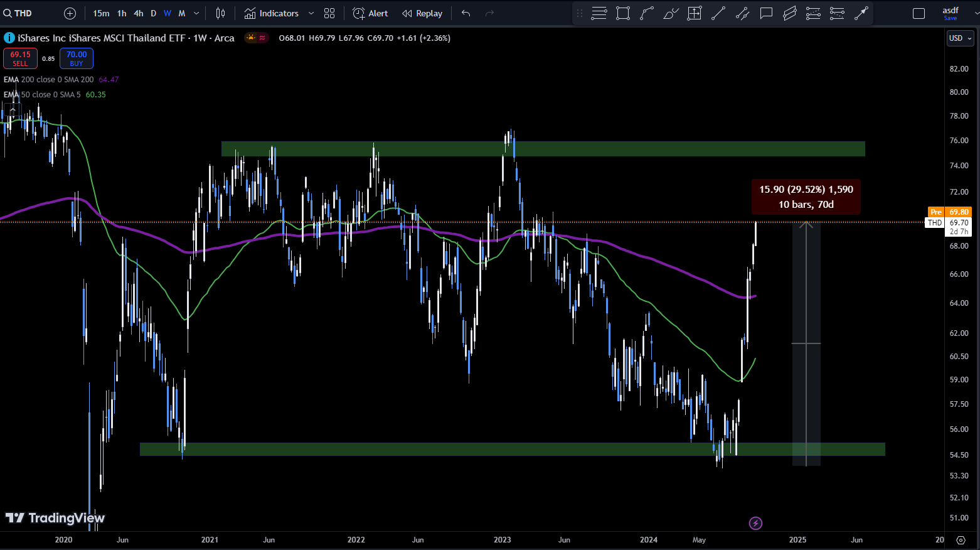Select the Weekly (W) timeframe
The width and height of the screenshot is (980, 550).
coord(168,13)
